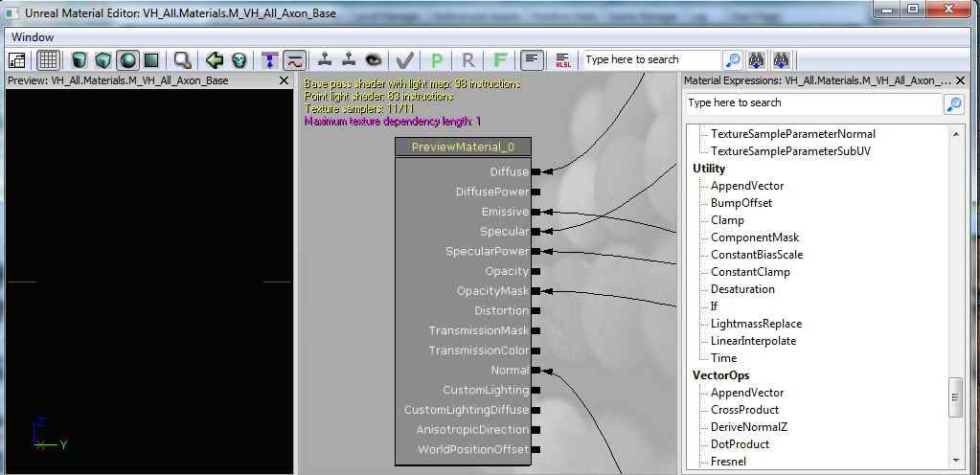Toggle the eye hide-unused-connectors icon
This screenshot has width=980, height=475.
[x=374, y=60]
